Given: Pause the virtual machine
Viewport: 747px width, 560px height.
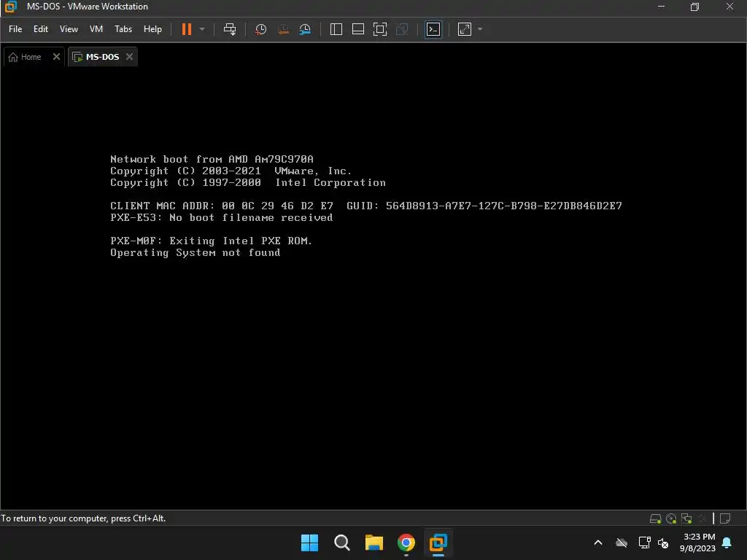Looking at the screenshot, I should 187,29.
